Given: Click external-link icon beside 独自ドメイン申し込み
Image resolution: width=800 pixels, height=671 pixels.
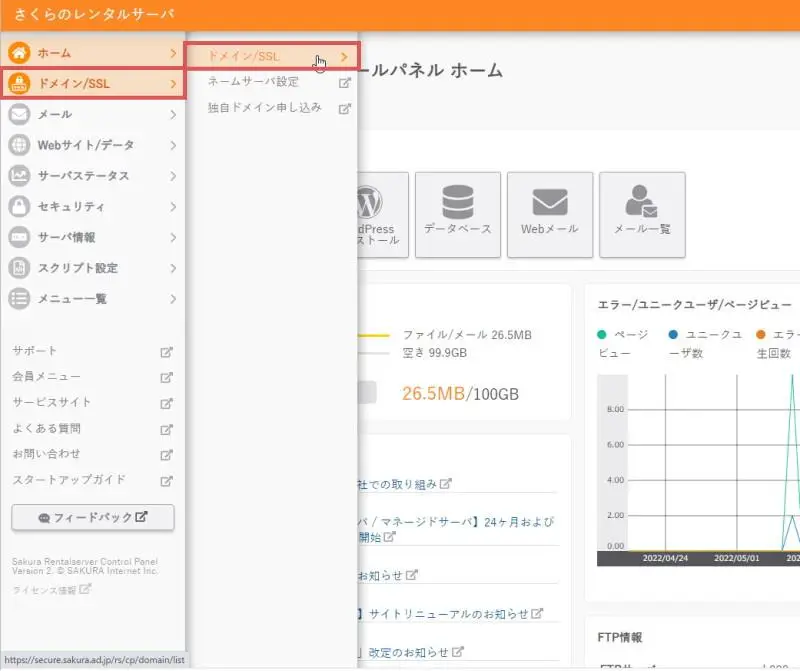Looking at the screenshot, I should 345,109.
